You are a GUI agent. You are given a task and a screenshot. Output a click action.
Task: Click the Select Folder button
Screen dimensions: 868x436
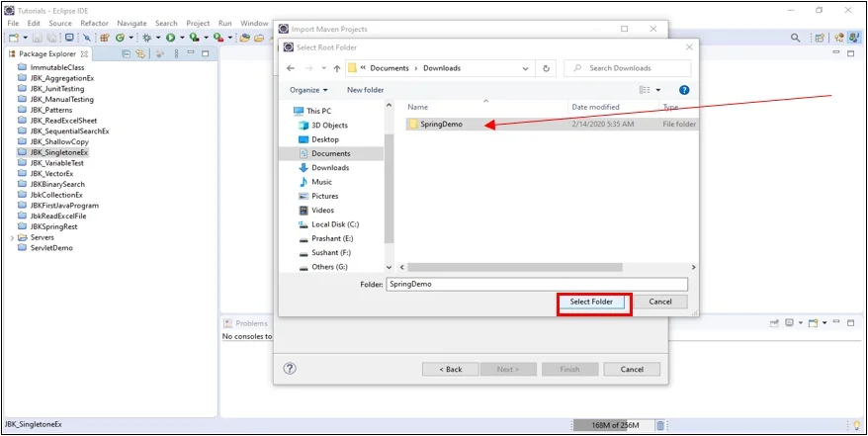click(x=591, y=302)
